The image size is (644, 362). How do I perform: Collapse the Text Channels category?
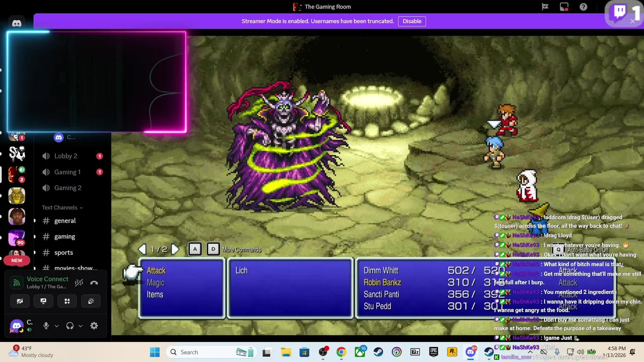click(62, 207)
